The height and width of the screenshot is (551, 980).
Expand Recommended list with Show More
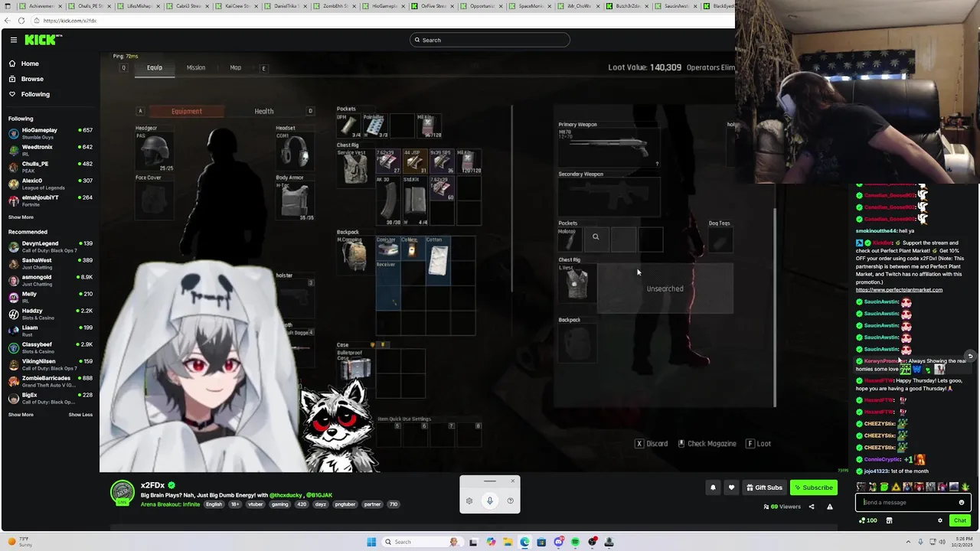(x=21, y=415)
